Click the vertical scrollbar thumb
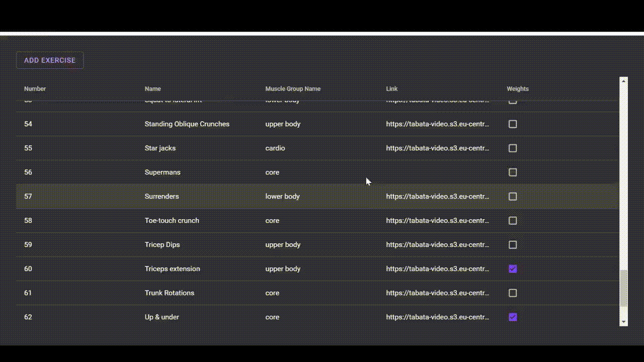Screen dimensions: 644x362 click(x=624, y=288)
